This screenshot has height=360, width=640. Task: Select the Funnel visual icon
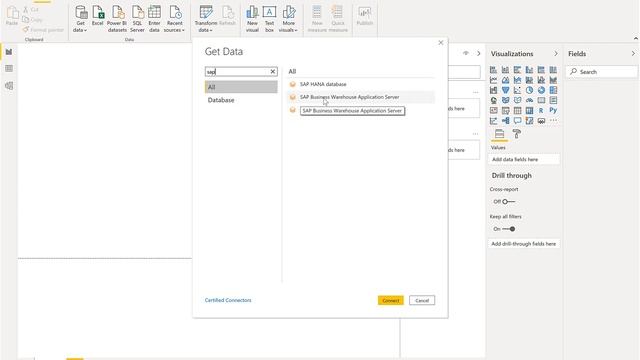pyautogui.click(x=505, y=90)
